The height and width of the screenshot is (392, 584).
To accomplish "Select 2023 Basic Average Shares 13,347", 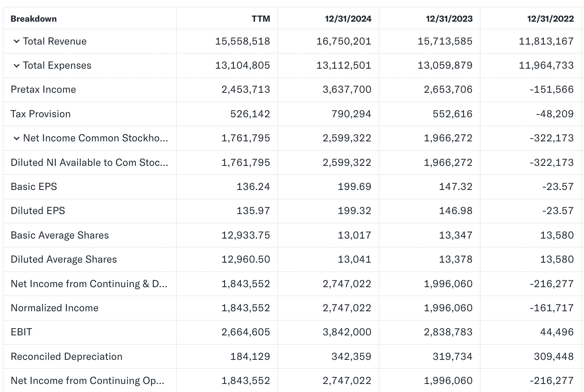I will pos(456,235).
